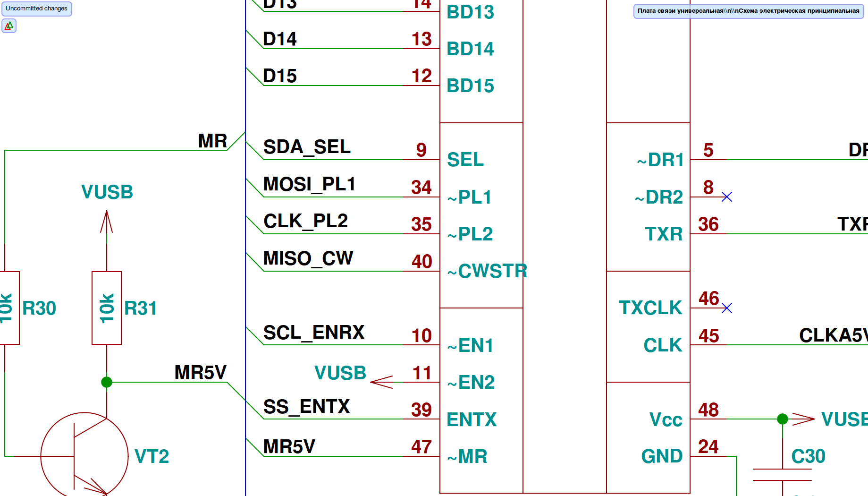Screen dimensions: 868x496
Task: Click the junction dot on the Vcc pin 48 wire
Action: pos(783,419)
